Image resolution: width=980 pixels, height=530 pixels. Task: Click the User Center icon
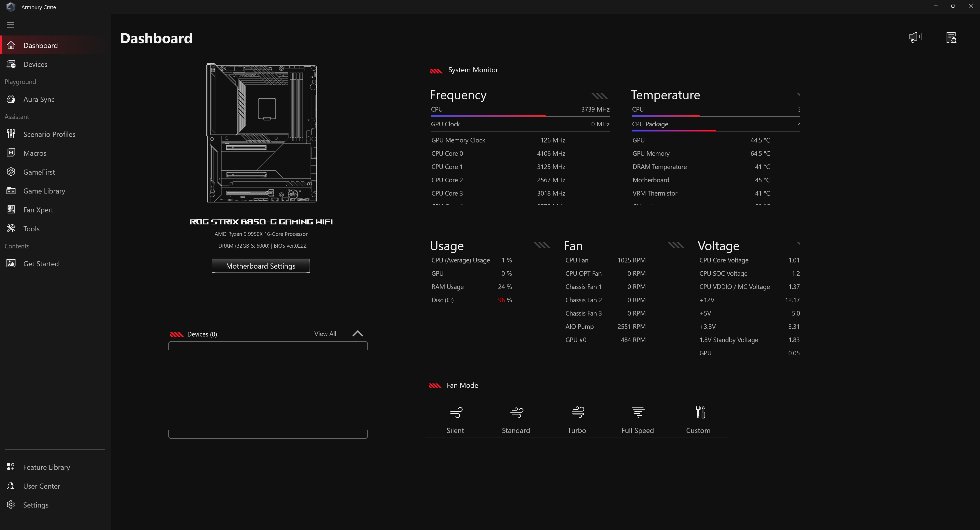pyautogui.click(x=11, y=486)
